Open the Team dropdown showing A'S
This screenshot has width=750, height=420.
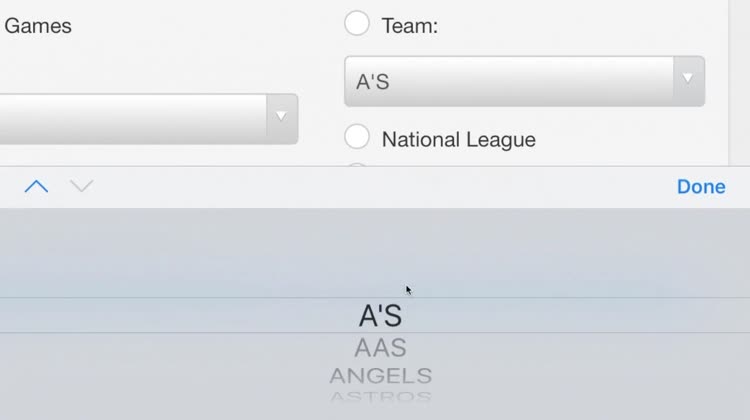[x=510, y=81]
